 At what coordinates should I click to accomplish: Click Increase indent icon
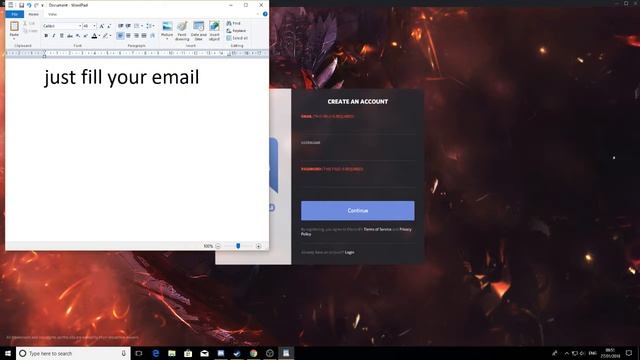(128, 26)
